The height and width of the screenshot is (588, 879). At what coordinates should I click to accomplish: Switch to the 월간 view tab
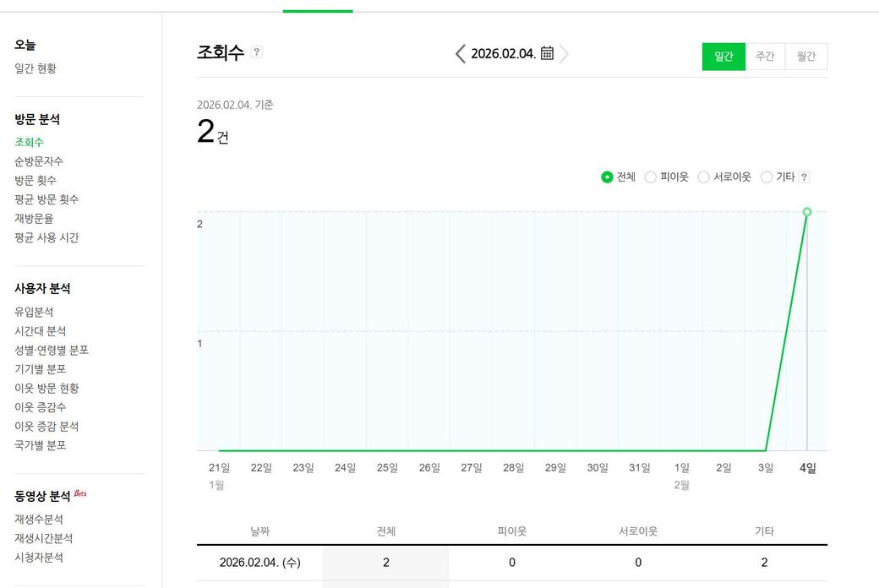[806, 57]
